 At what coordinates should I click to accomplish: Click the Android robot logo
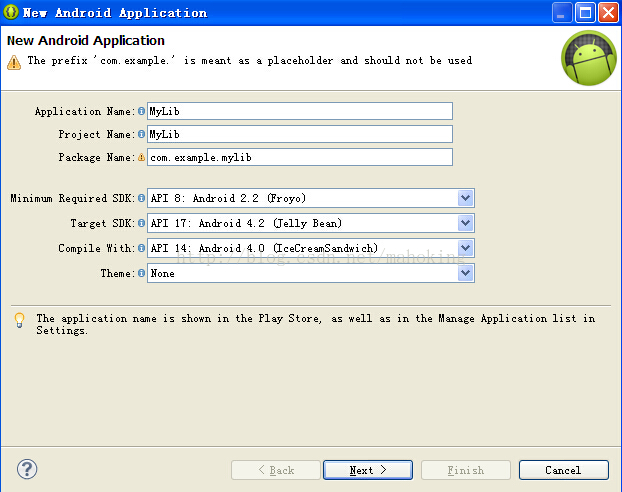click(x=589, y=58)
